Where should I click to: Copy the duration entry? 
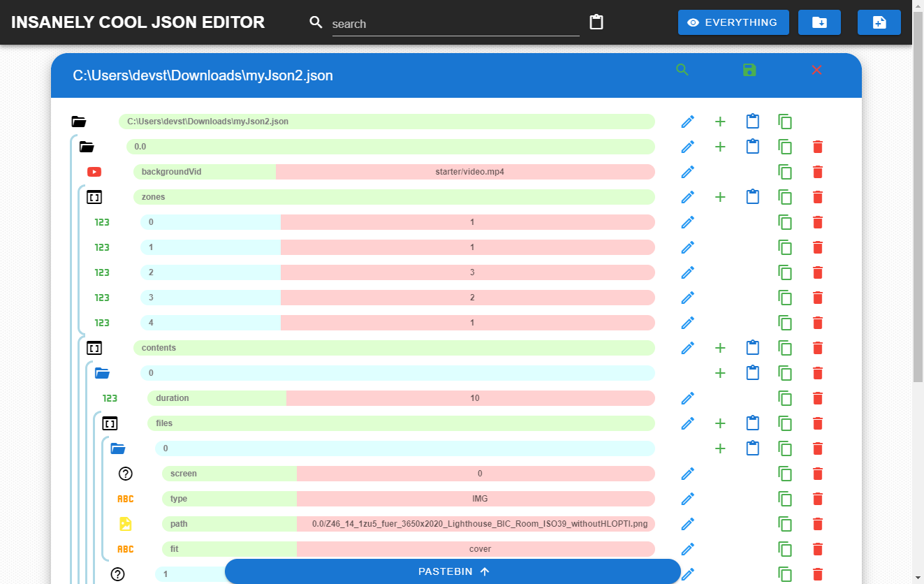pyautogui.click(x=785, y=398)
